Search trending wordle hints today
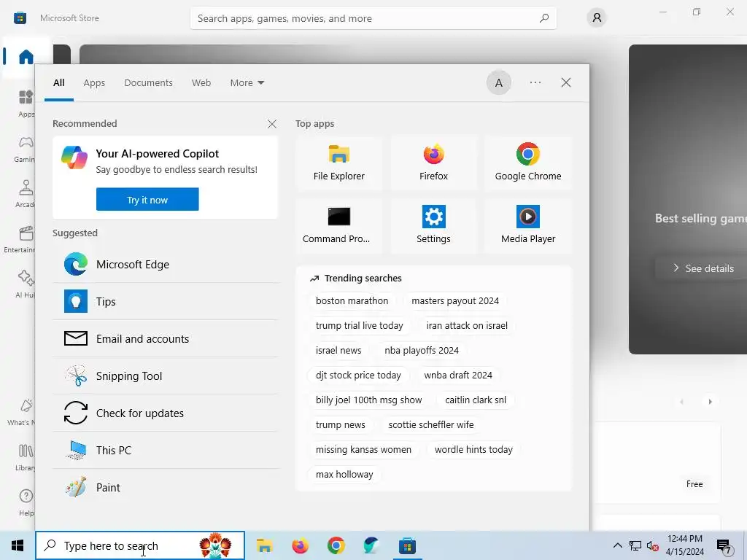Screen dimensions: 747x560 (473, 449)
